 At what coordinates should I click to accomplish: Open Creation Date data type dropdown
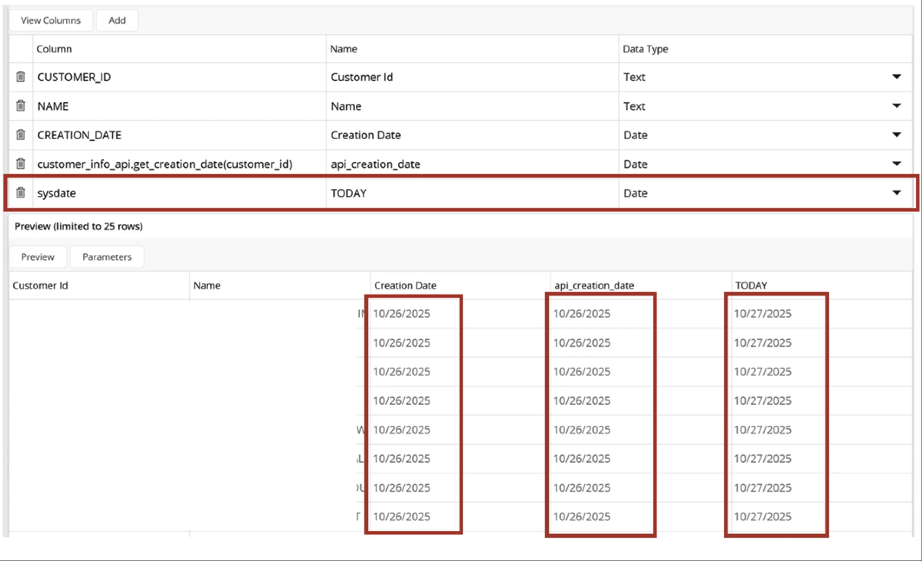coord(896,135)
